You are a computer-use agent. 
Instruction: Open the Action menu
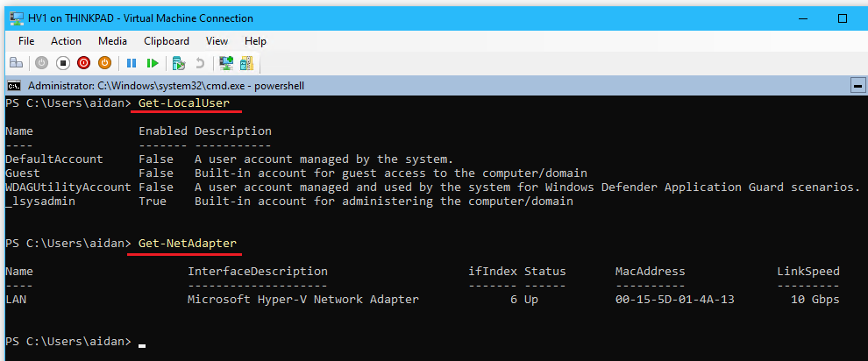[66, 41]
